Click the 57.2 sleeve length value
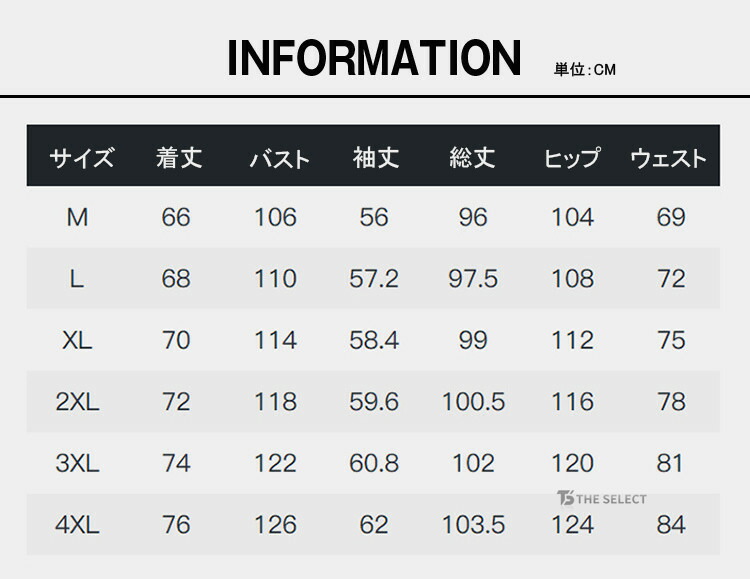Viewport: 750px width, 579px height. [x=374, y=279]
